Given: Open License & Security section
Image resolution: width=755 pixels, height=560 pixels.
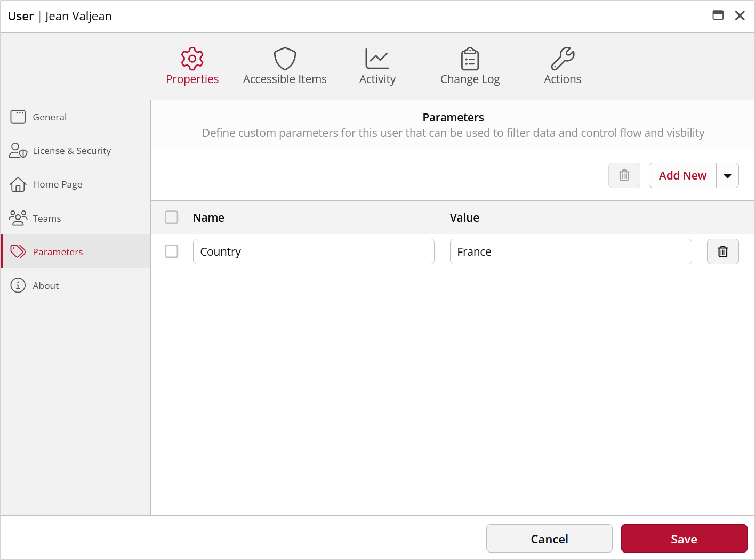Looking at the screenshot, I should click(76, 151).
